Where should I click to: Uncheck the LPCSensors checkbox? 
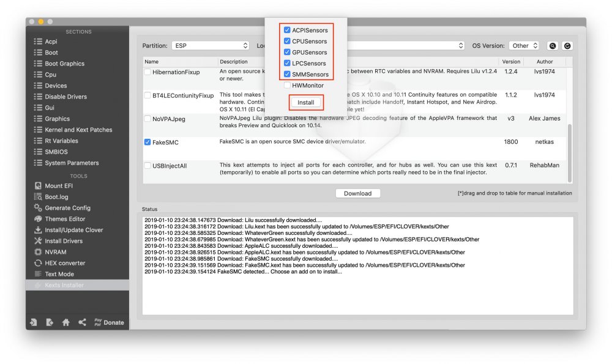point(287,63)
